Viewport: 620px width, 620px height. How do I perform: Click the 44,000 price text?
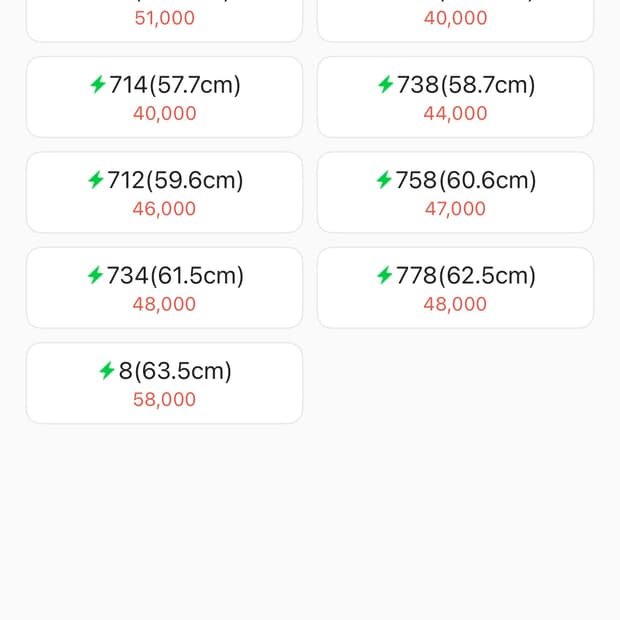(455, 113)
